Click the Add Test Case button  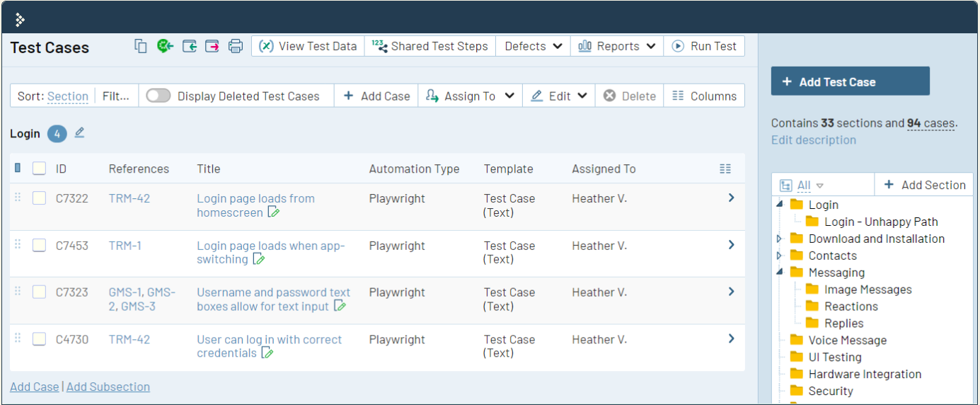click(850, 81)
